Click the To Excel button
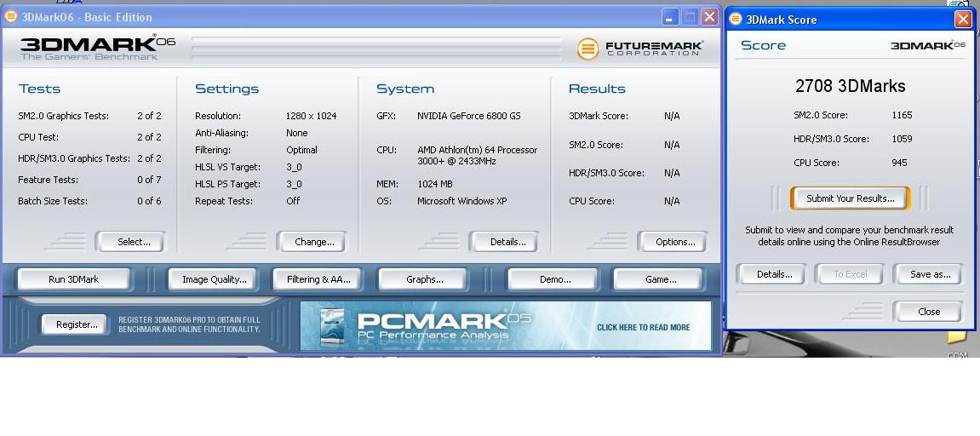 tap(850, 274)
